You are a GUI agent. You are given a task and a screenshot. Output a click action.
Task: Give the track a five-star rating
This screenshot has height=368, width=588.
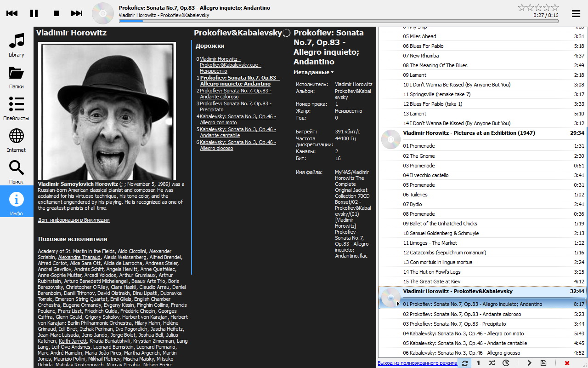coord(554,7)
